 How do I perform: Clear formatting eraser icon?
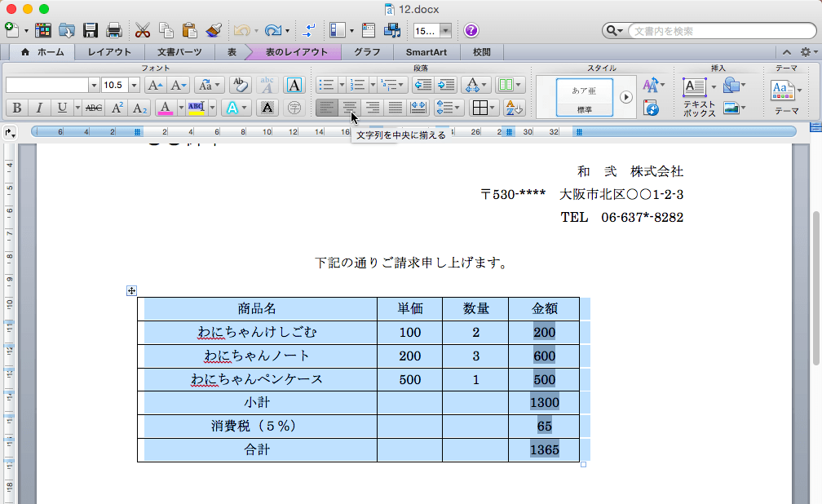point(240,85)
